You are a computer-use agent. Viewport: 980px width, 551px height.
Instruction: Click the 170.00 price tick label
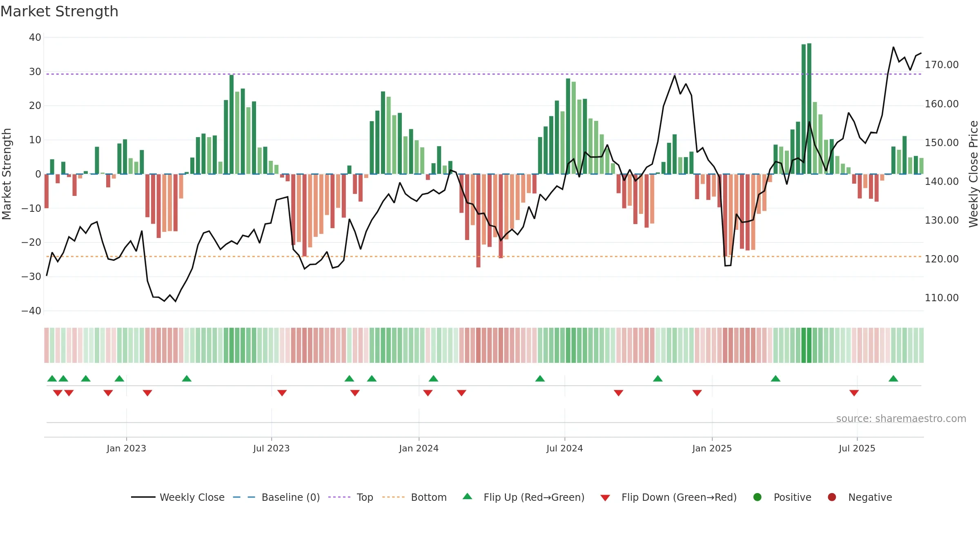(942, 65)
